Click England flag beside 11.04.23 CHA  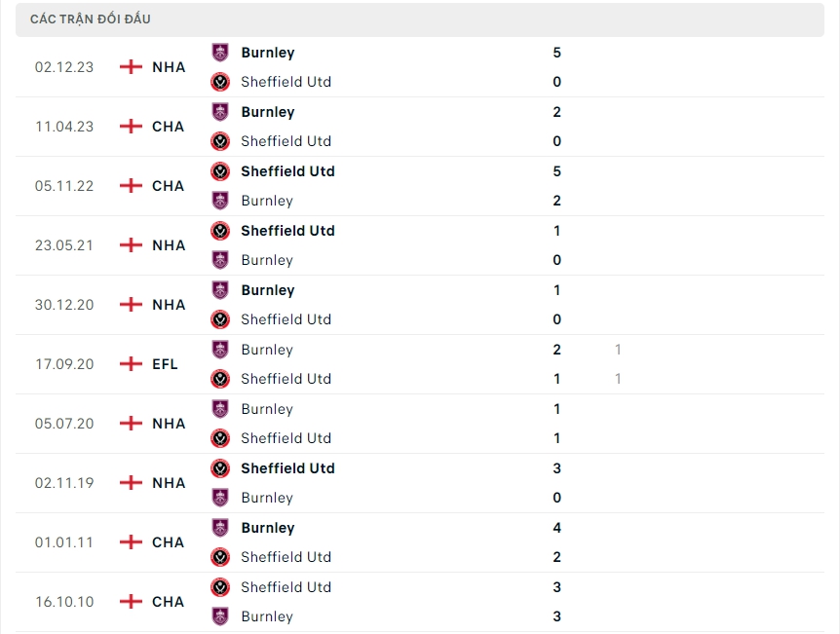131,127
